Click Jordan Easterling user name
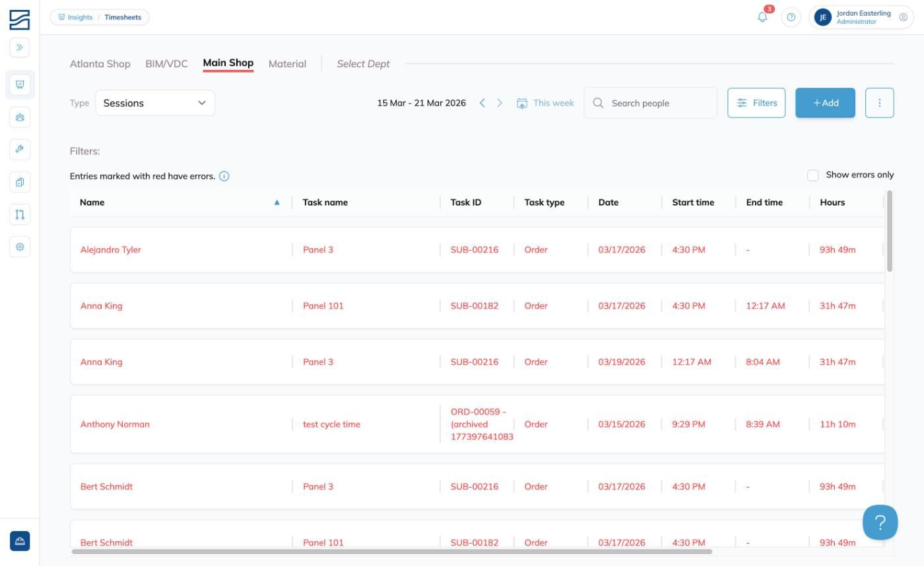The width and height of the screenshot is (924, 566). (863, 13)
